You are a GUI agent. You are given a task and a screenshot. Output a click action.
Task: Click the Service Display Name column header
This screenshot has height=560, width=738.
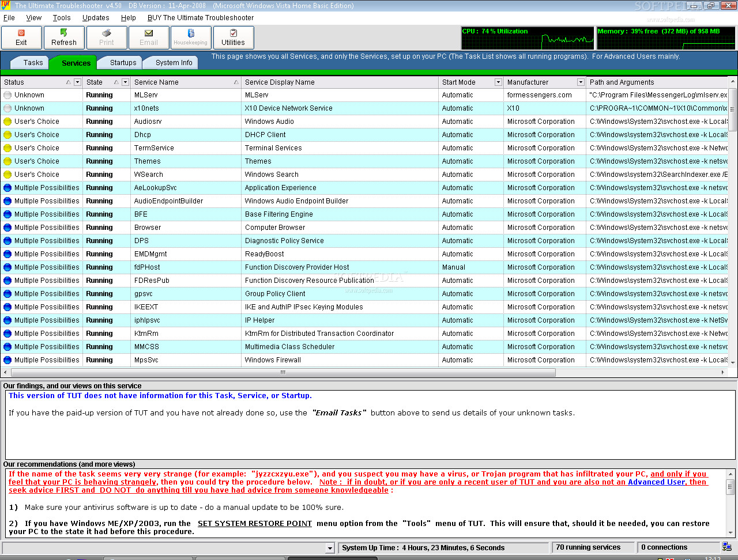point(340,82)
